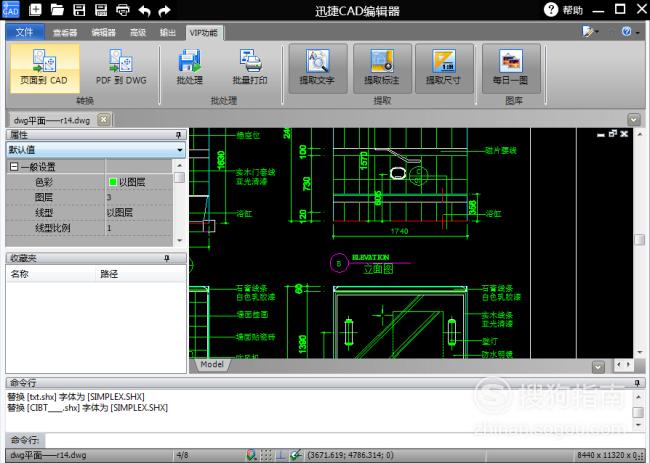The image size is (650, 463).
Task: Click green color swatch in 色彩 row
Action: click(x=112, y=182)
